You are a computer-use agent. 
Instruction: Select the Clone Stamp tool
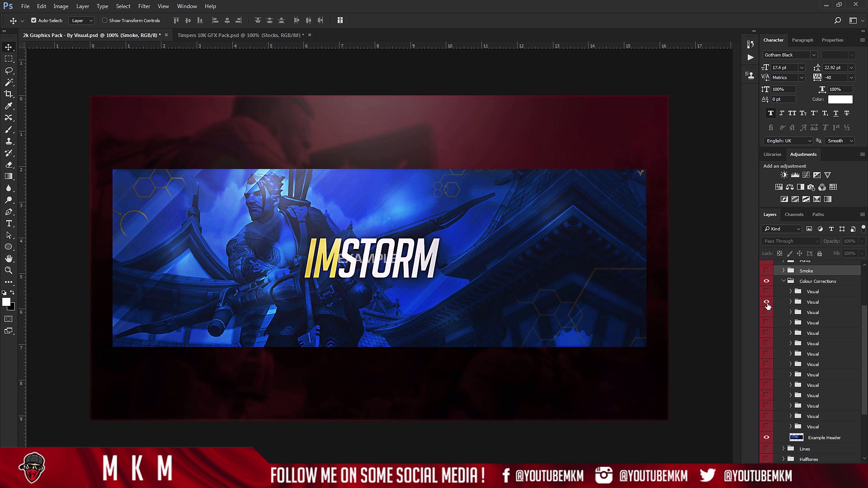[9, 141]
